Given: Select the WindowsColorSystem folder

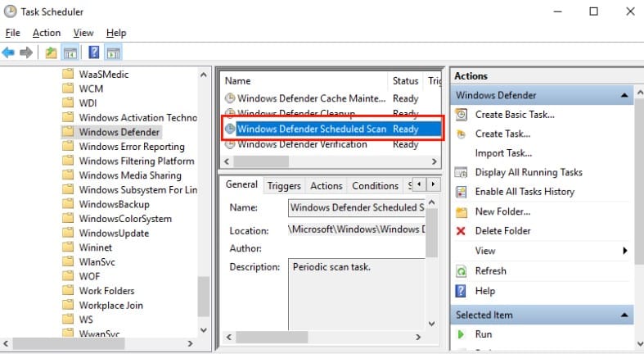Looking at the screenshot, I should [125, 219].
